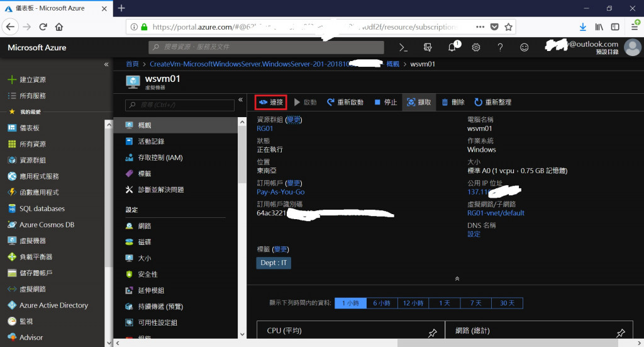Select 1 小時 time range
This screenshot has width=644, height=347.
(x=351, y=303)
